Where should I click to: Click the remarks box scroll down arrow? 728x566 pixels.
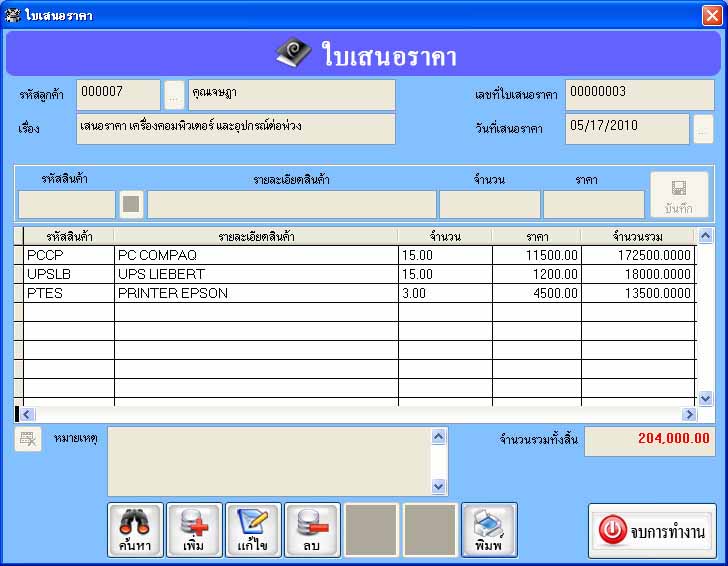click(438, 487)
